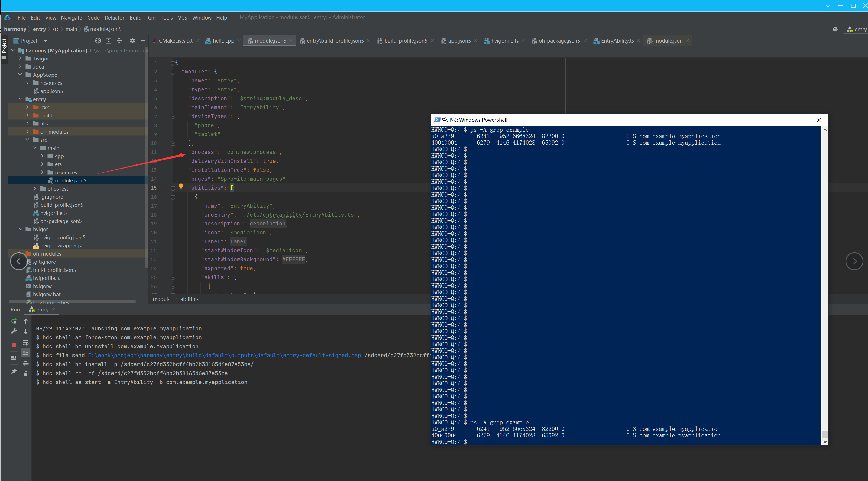
Task: Click the up arrow in Run console
Action: tap(26, 321)
